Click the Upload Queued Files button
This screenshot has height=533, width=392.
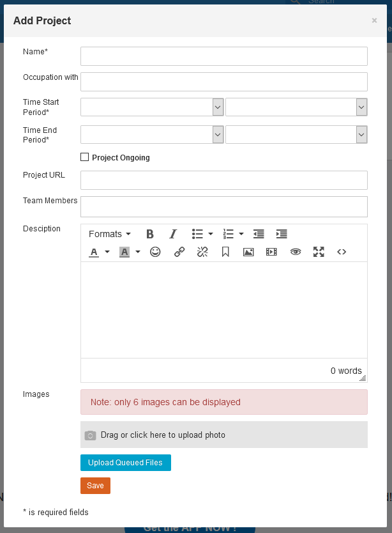pos(125,463)
